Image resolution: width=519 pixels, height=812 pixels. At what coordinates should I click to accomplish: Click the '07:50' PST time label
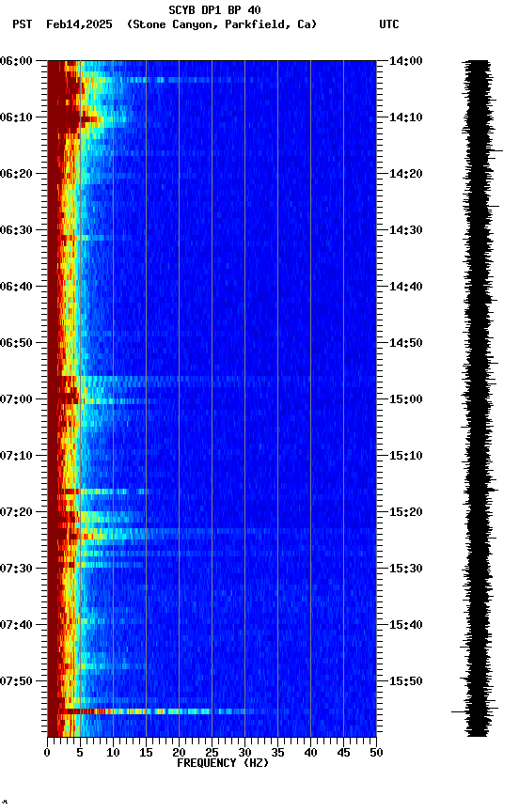click(16, 681)
